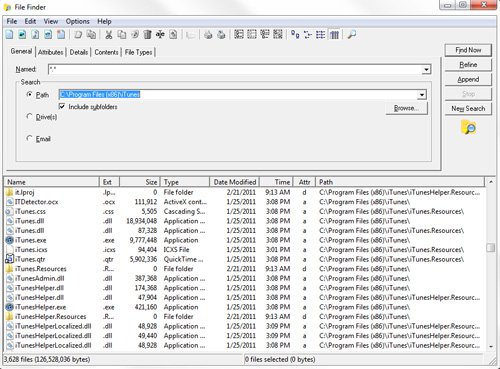This screenshot has width=500, height=369.
Task: Click the it.lproj folder icon
Action: coord(10,192)
